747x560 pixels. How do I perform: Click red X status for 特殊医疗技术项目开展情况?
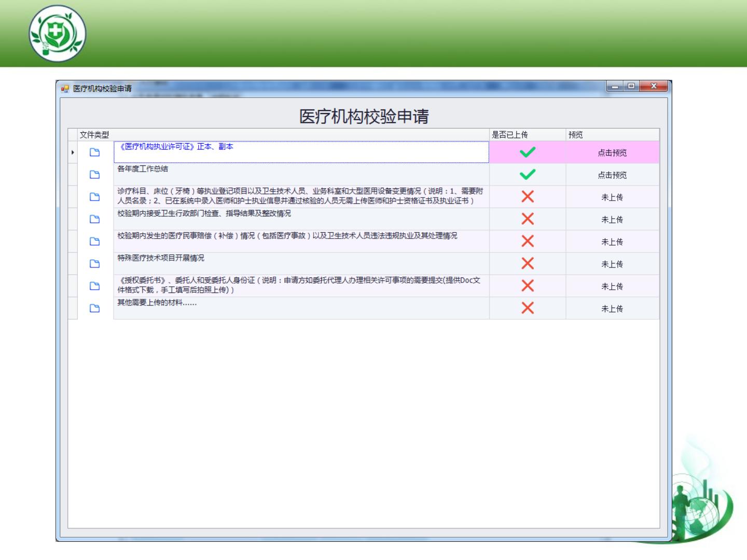(527, 264)
